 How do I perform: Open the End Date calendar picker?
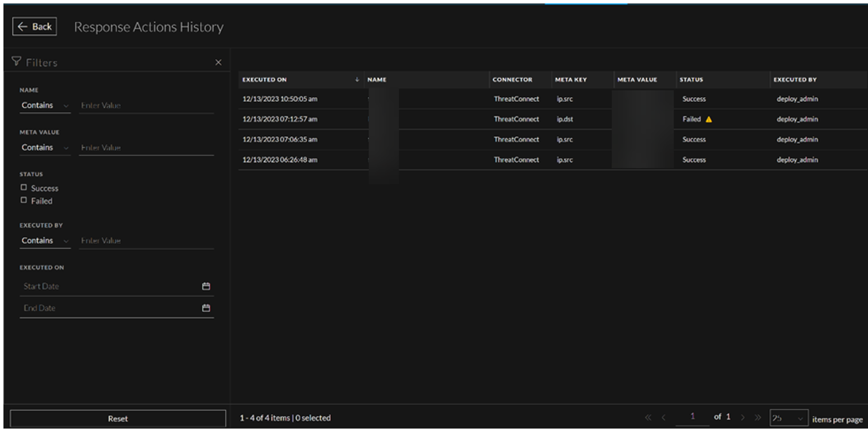(206, 308)
